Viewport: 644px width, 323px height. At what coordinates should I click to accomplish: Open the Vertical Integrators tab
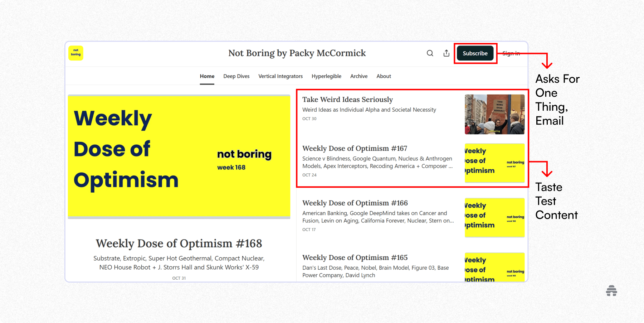pyautogui.click(x=280, y=76)
